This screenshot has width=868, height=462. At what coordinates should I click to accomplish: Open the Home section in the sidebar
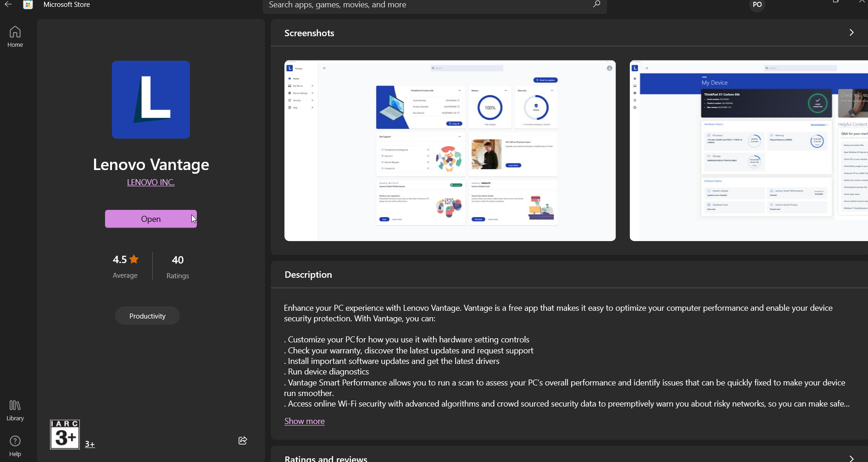(x=15, y=37)
